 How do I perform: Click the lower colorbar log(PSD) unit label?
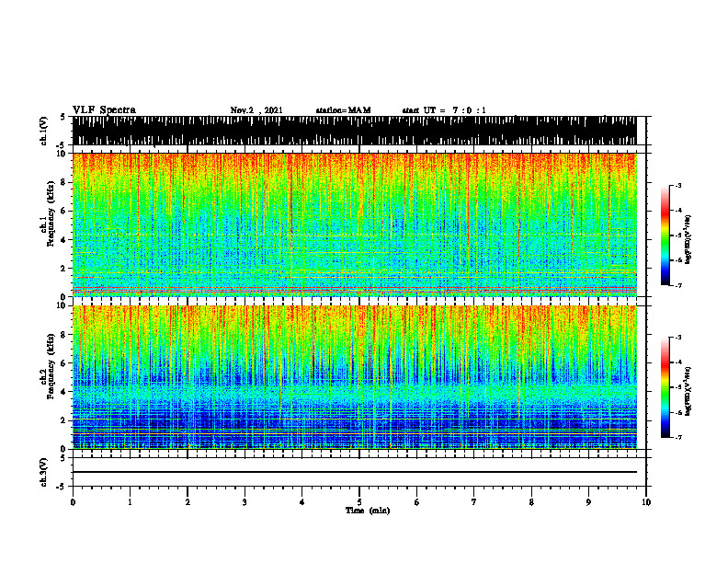(x=688, y=391)
